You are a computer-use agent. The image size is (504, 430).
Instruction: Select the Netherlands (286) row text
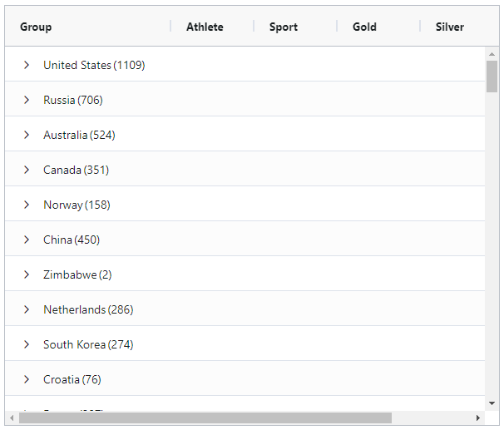click(88, 309)
